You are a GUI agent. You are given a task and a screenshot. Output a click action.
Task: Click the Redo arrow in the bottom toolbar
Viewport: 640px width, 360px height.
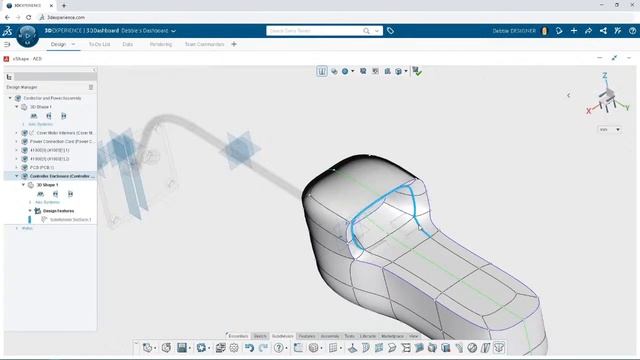[x=263, y=348]
